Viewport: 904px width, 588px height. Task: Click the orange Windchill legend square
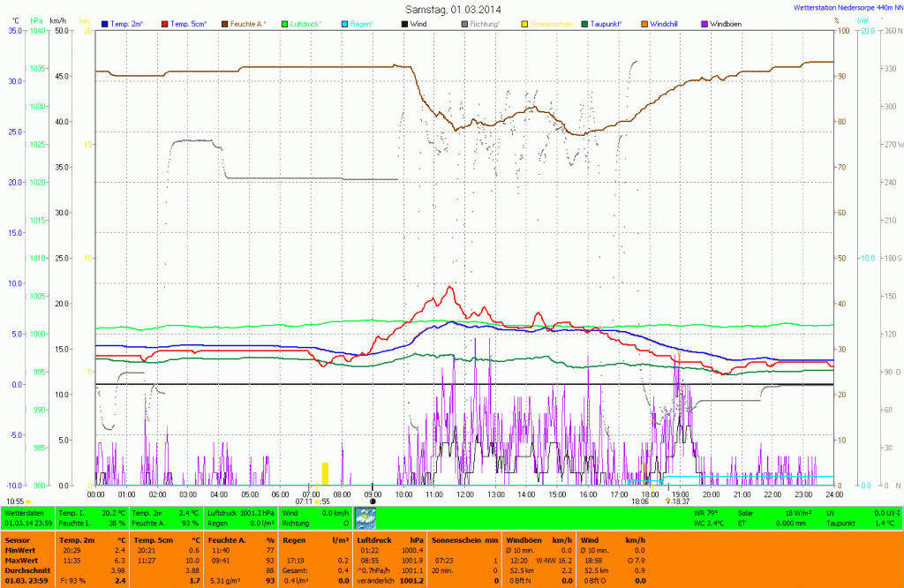coord(644,22)
